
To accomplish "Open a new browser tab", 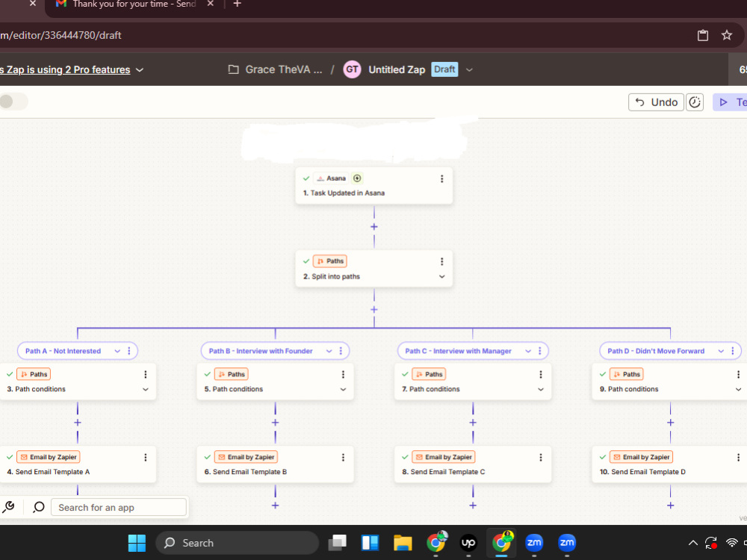I will pyautogui.click(x=238, y=4).
